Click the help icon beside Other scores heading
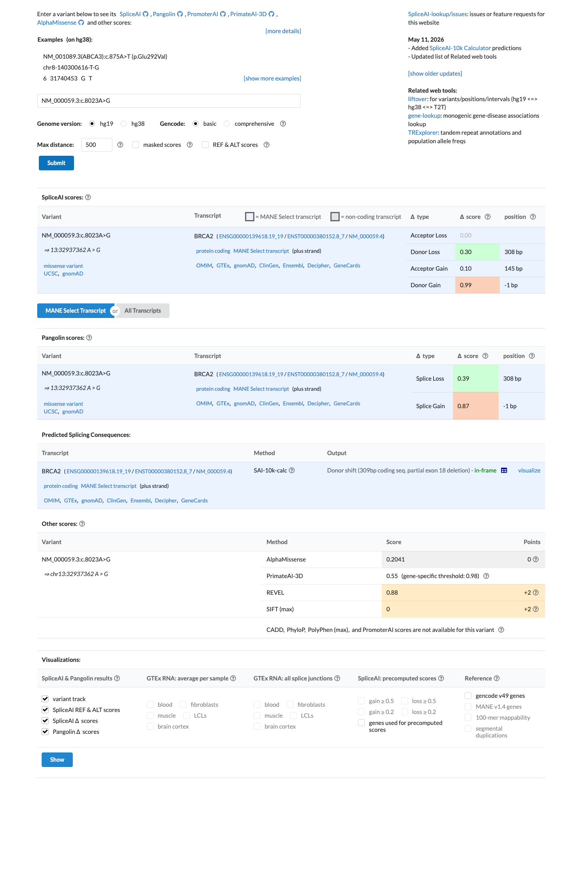The height and width of the screenshot is (890, 588). click(x=82, y=524)
